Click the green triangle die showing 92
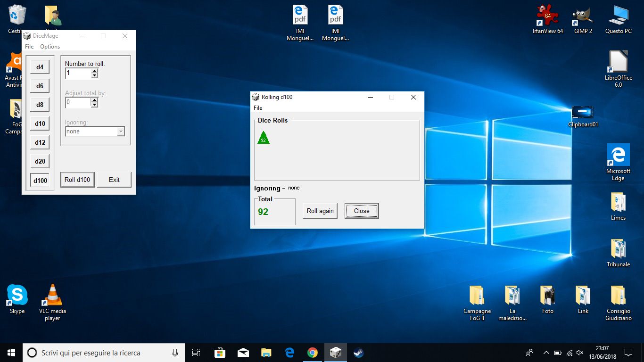Screen dimensions: 644x362 [263, 138]
